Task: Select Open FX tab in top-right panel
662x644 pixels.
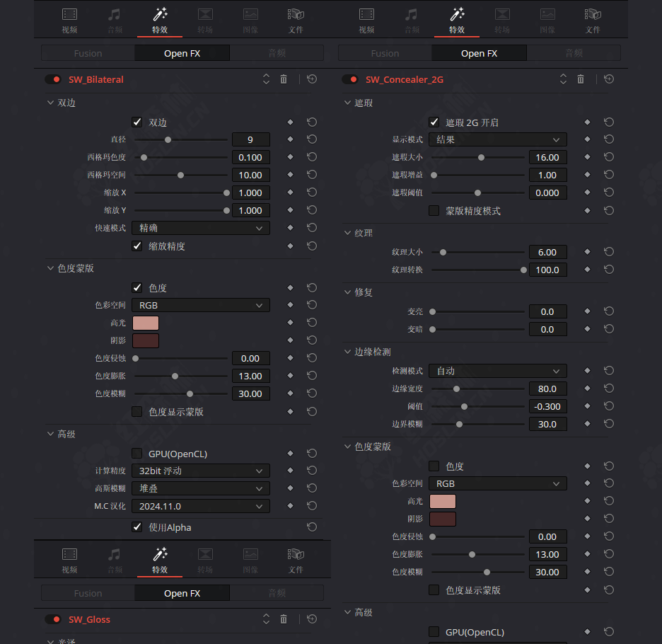Action: point(479,53)
